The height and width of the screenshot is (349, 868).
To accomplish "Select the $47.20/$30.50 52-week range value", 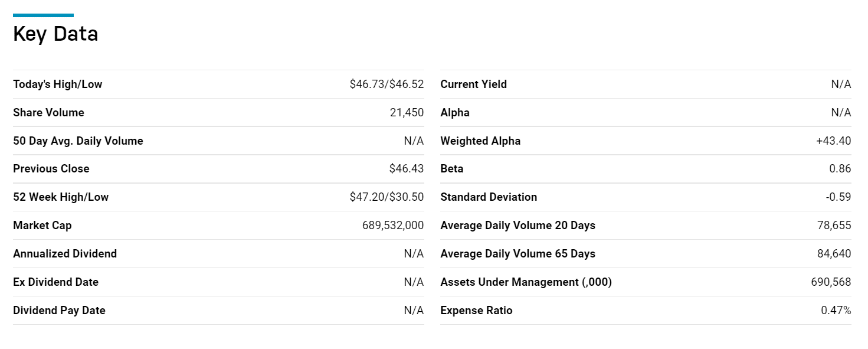I will [x=387, y=197].
